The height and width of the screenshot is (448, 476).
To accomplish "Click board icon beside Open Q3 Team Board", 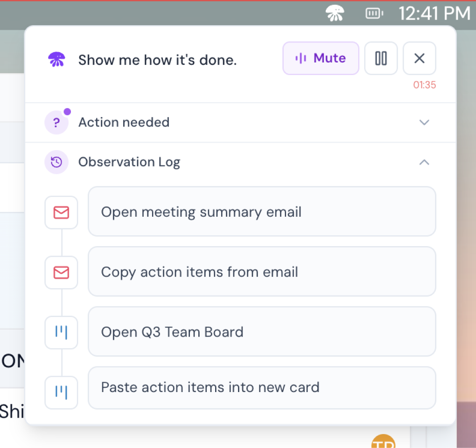I will [61, 332].
